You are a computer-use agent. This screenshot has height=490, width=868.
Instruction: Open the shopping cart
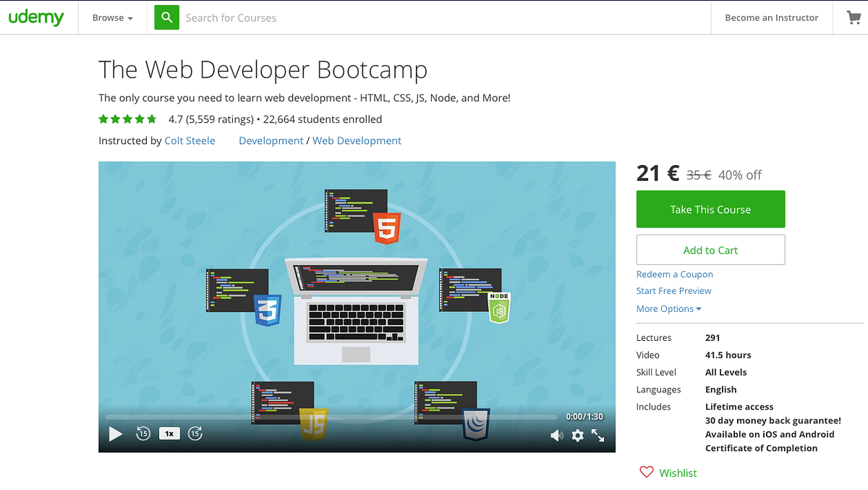854,17
